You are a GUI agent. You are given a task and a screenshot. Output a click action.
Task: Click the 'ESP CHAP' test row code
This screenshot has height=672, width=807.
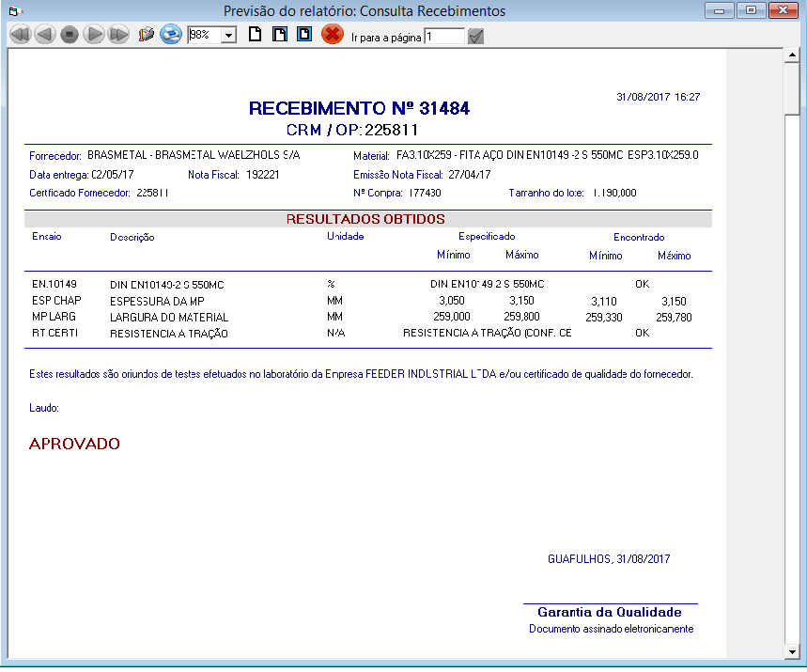coord(56,301)
